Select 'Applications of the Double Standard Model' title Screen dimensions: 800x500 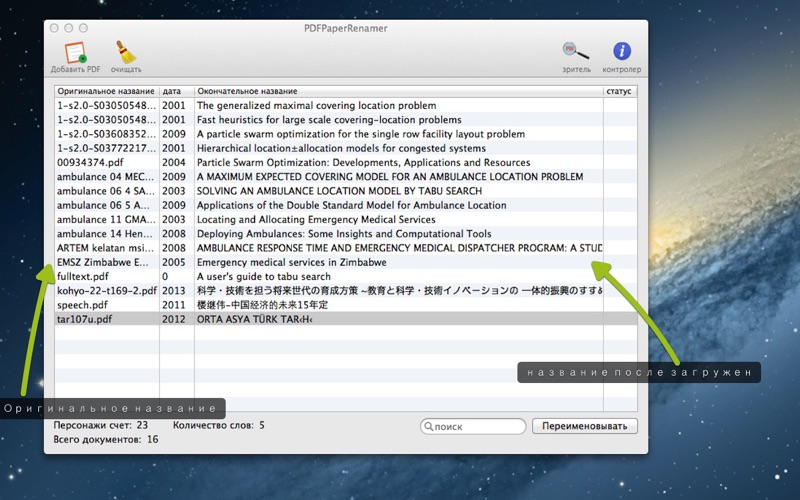click(x=352, y=206)
